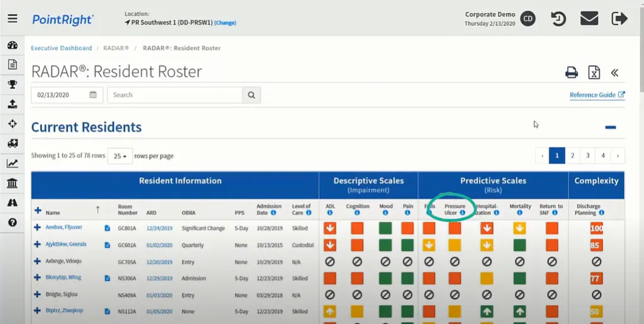Click the CD user avatar
This screenshot has width=644, height=324.
pos(528,19)
